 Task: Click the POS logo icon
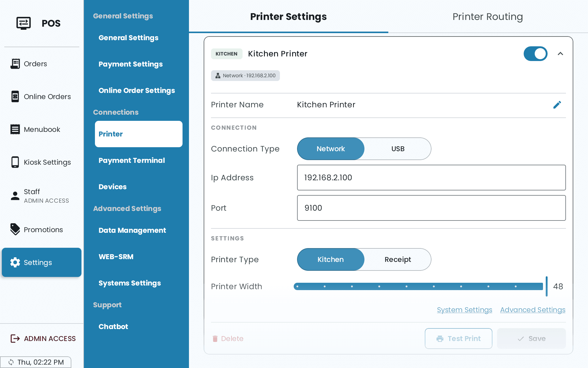tap(24, 23)
